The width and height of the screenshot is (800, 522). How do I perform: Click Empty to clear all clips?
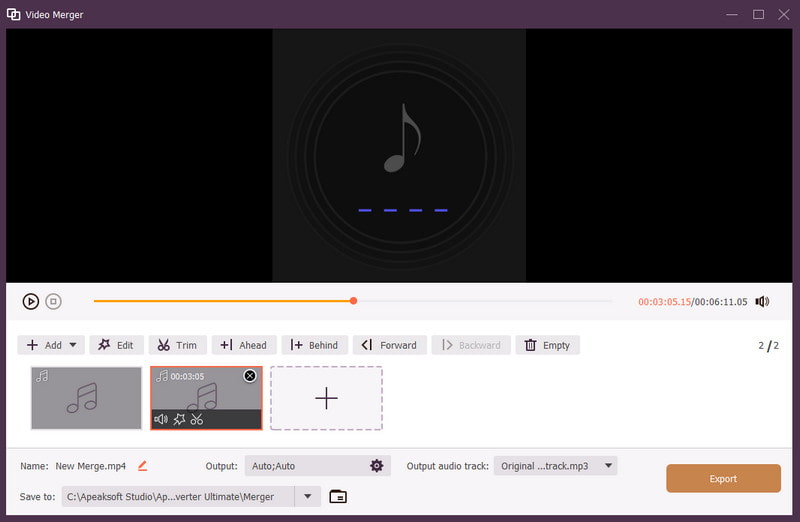tap(547, 345)
